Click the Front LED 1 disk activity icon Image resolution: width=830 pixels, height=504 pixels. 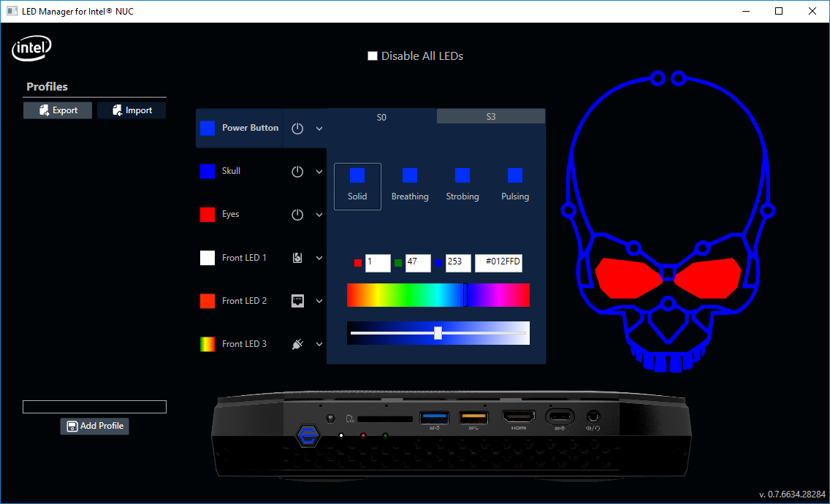click(x=297, y=258)
